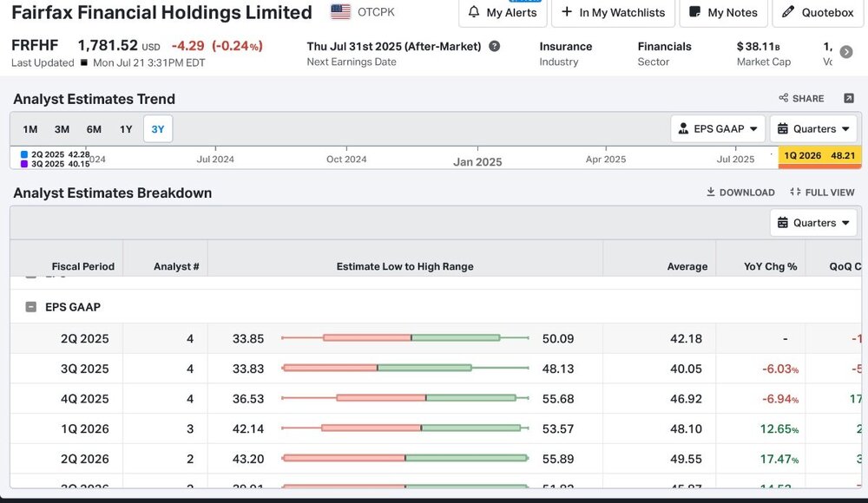Click the Fiscal Period column header

click(x=83, y=266)
